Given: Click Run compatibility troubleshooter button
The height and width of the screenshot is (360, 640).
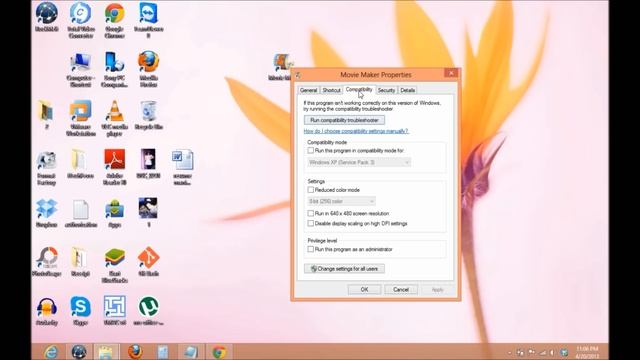Looking at the screenshot, I should pos(344,120).
